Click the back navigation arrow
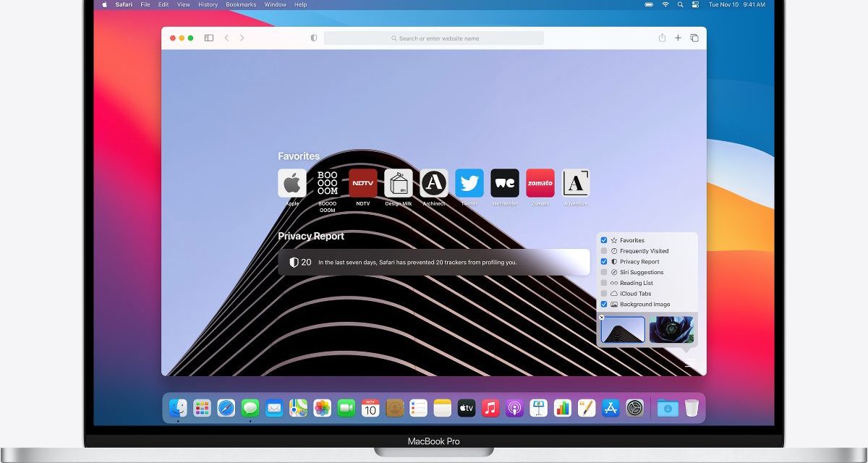The width and height of the screenshot is (868, 463). (226, 38)
